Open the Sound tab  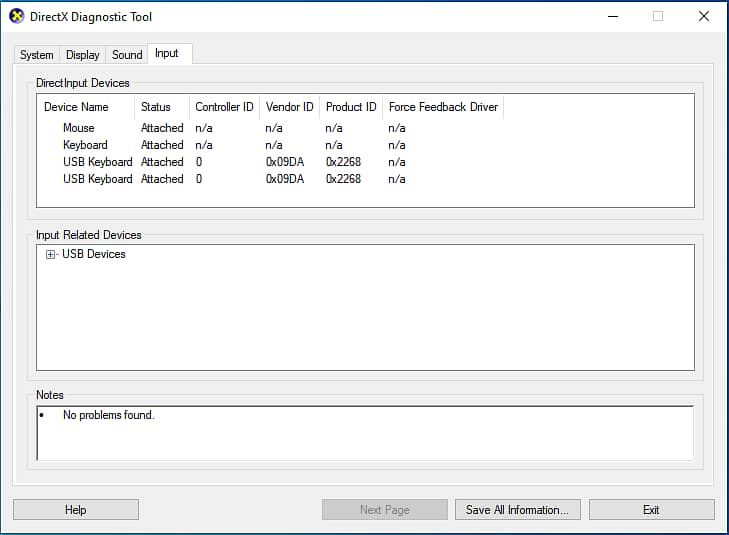(127, 55)
